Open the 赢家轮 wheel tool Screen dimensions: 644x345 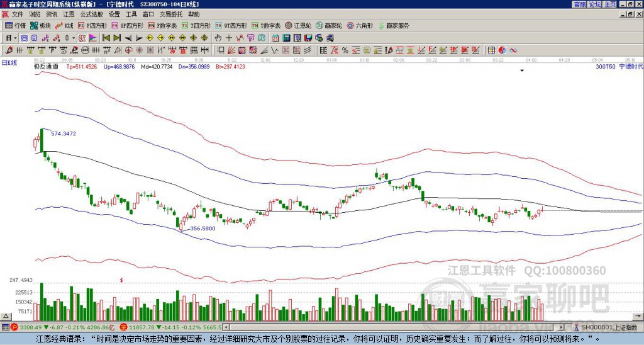[329, 25]
